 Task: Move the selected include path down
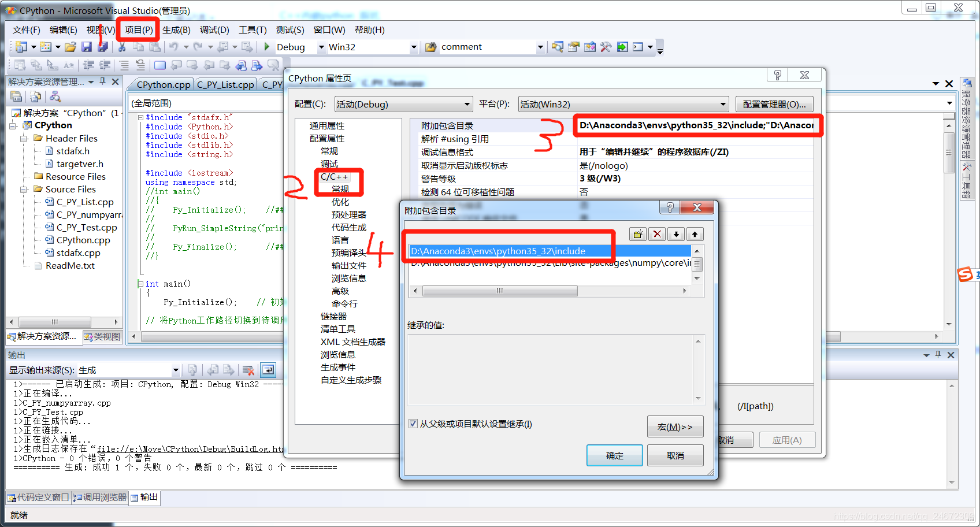(676, 234)
